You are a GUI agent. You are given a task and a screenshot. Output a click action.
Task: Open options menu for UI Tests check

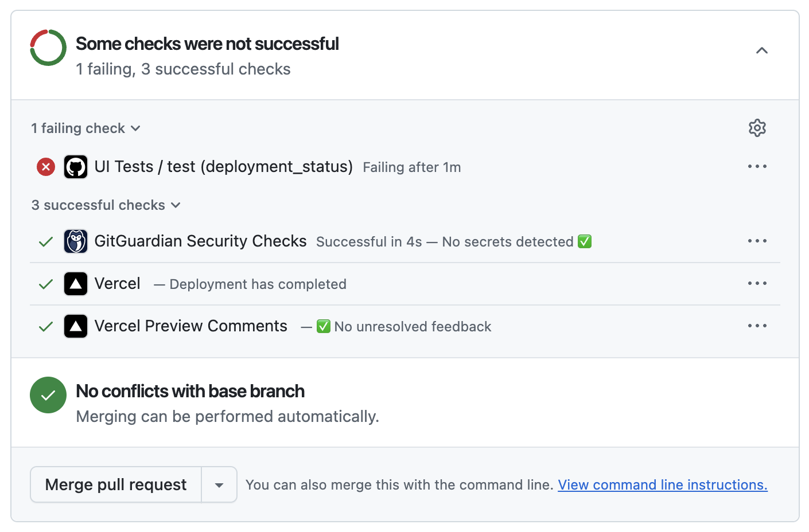tap(757, 166)
